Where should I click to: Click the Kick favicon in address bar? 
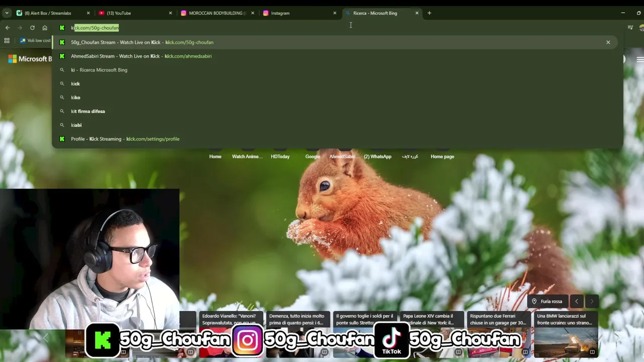62,28
